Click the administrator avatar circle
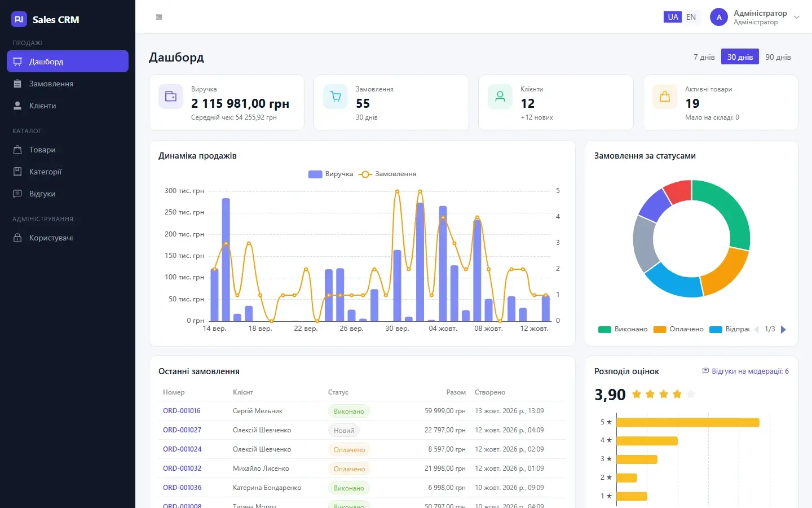This screenshot has height=508, width=812. point(719,17)
